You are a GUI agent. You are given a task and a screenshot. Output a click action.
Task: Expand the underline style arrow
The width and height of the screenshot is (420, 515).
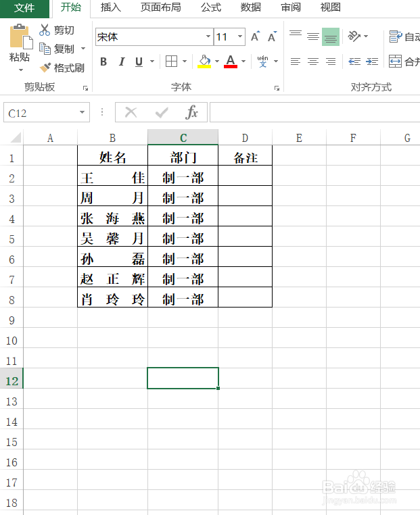152,62
